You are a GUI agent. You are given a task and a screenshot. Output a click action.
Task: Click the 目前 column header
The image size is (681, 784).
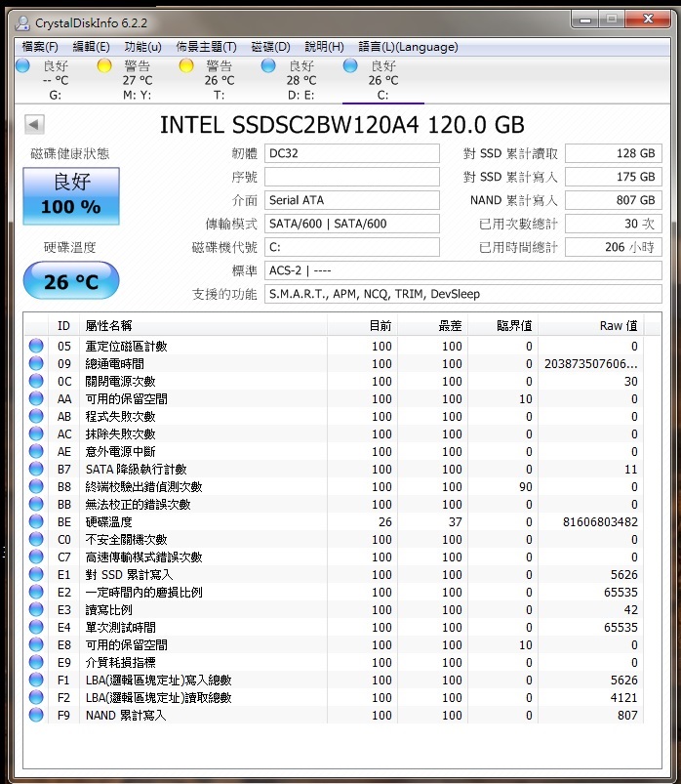(362, 326)
